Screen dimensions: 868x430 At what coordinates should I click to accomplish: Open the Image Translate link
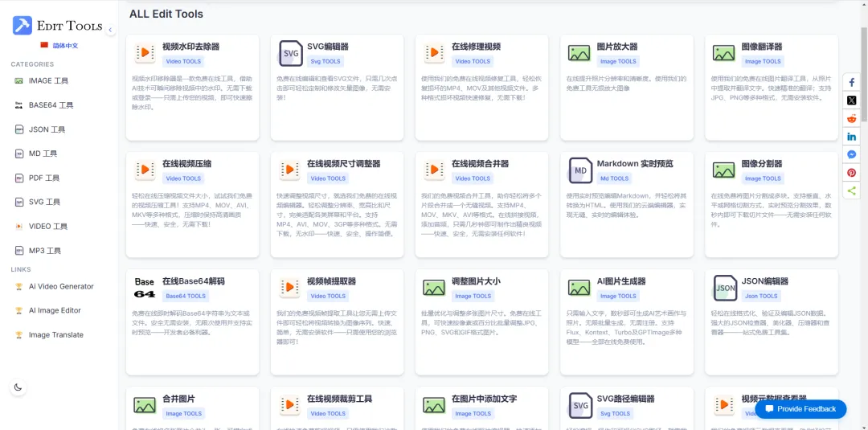[x=56, y=335]
